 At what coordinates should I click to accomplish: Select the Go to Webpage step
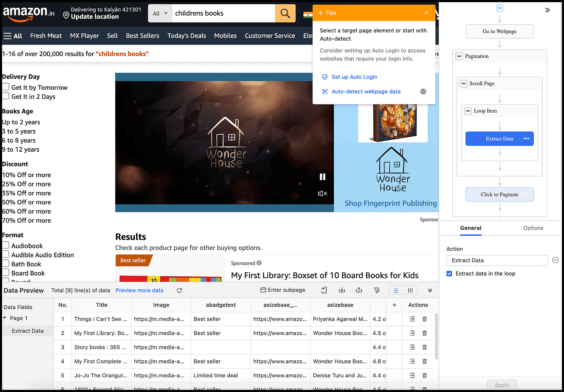click(499, 31)
